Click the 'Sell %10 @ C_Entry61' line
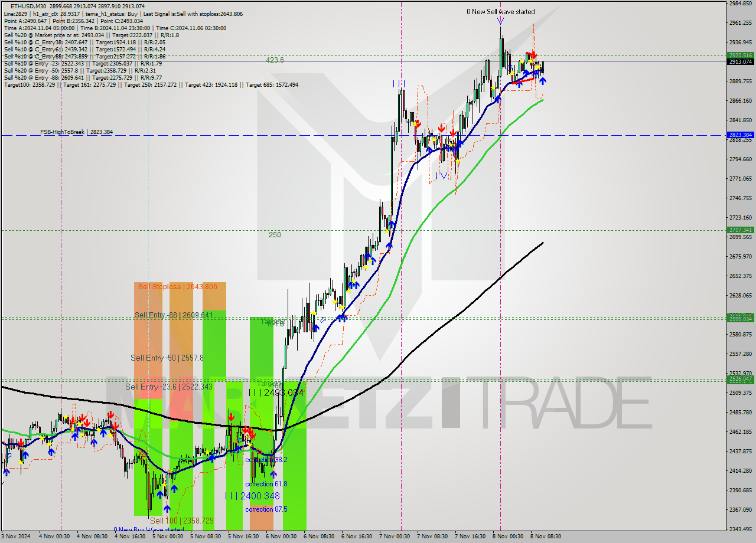 point(84,49)
